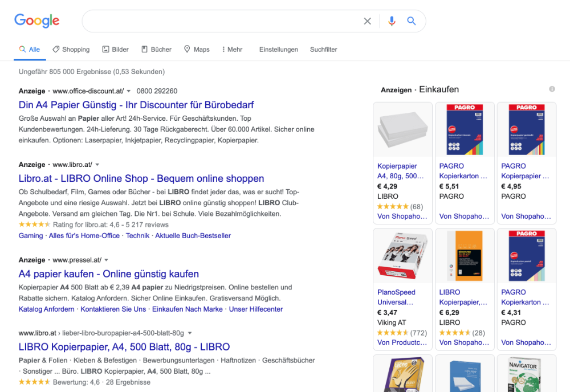The width and height of the screenshot is (570, 392).
Task: Clear the search box with X icon
Action: point(368,21)
